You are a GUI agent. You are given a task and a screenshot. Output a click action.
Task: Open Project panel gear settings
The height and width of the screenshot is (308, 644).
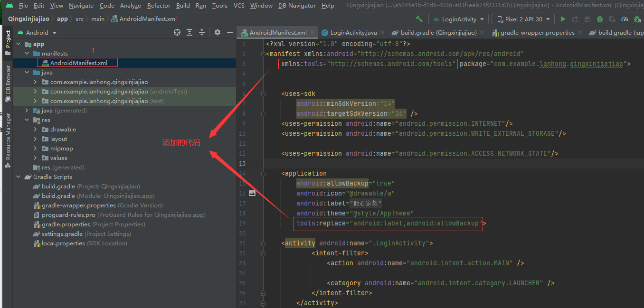218,32
